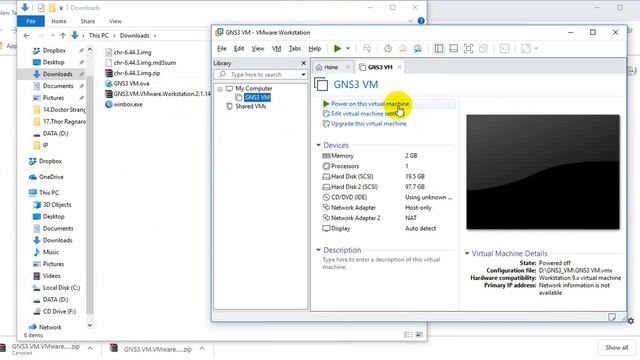Select Shared VMs in the Library tree
This screenshot has width=640, height=360.
pyautogui.click(x=251, y=106)
